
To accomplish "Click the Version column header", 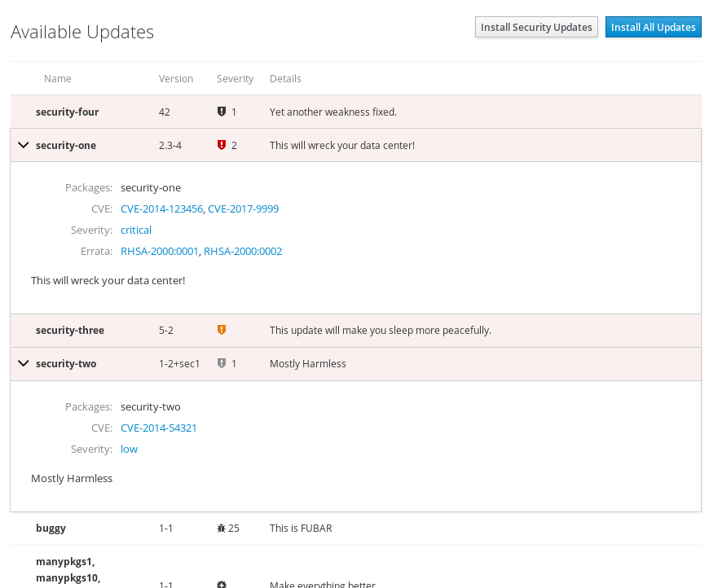I will 176,79.
